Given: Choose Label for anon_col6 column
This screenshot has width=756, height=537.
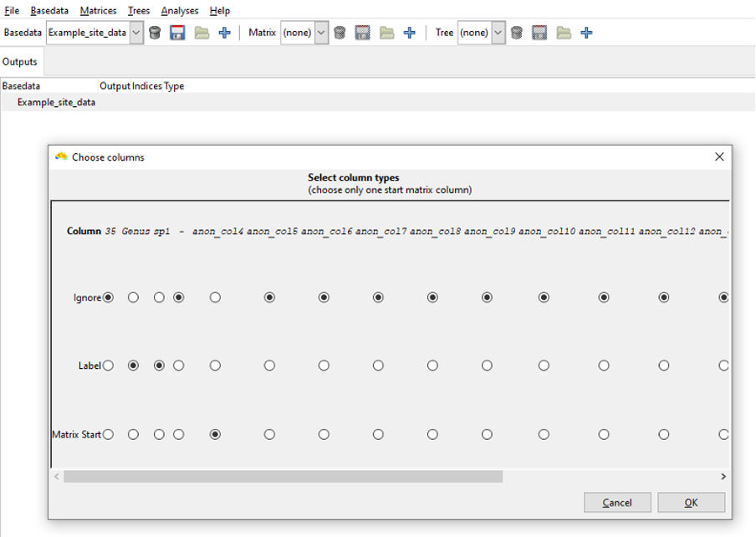Looking at the screenshot, I should (x=324, y=366).
